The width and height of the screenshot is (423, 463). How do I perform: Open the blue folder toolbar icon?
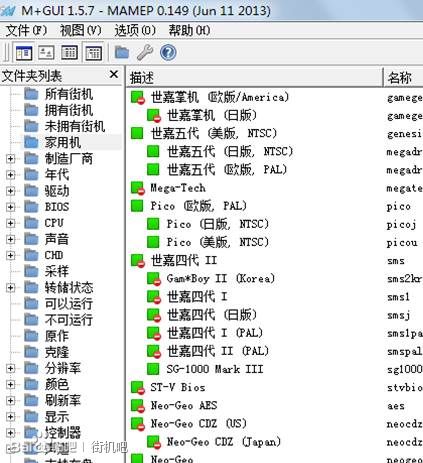click(x=122, y=52)
